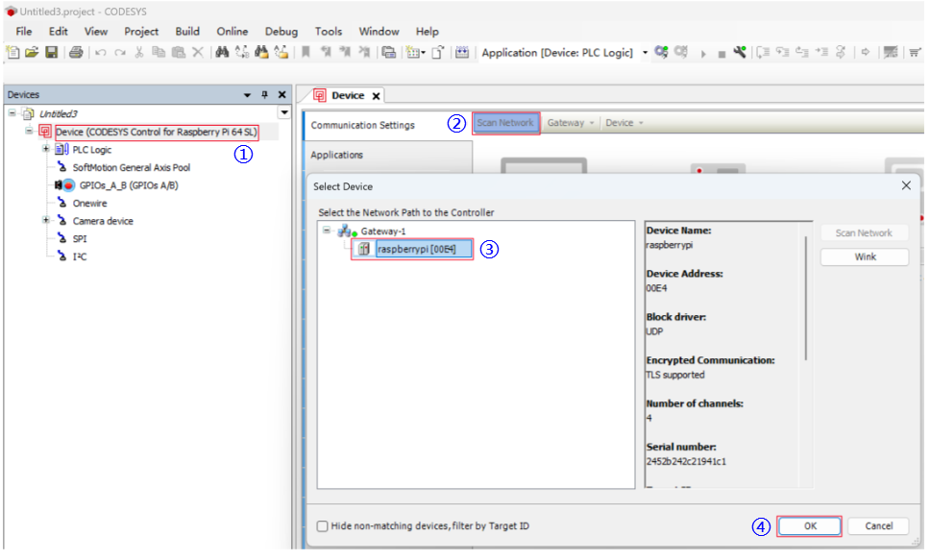Expand the Camera device tree node
930x560 pixels.
(x=45, y=221)
